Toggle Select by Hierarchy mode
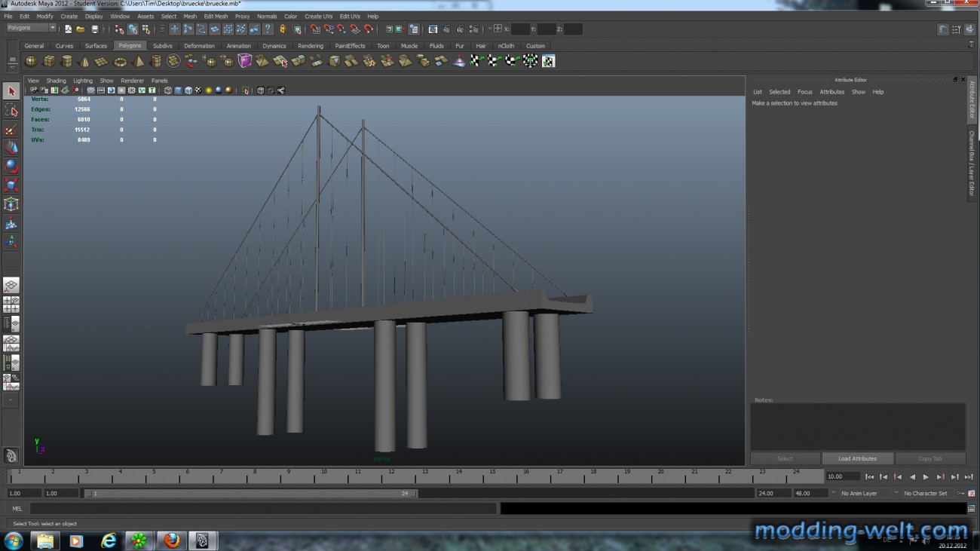This screenshot has width=980, height=551. [119, 29]
